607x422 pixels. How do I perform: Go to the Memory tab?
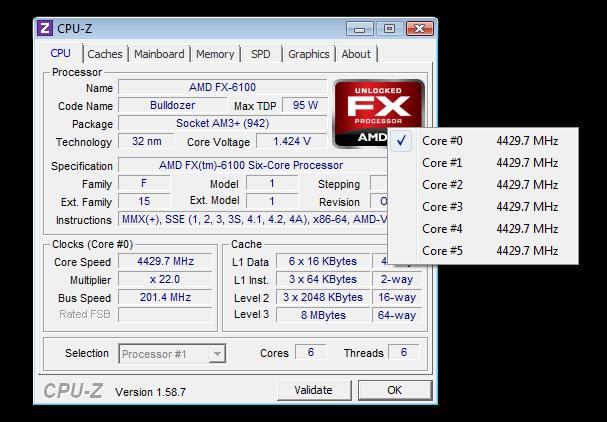click(x=215, y=54)
